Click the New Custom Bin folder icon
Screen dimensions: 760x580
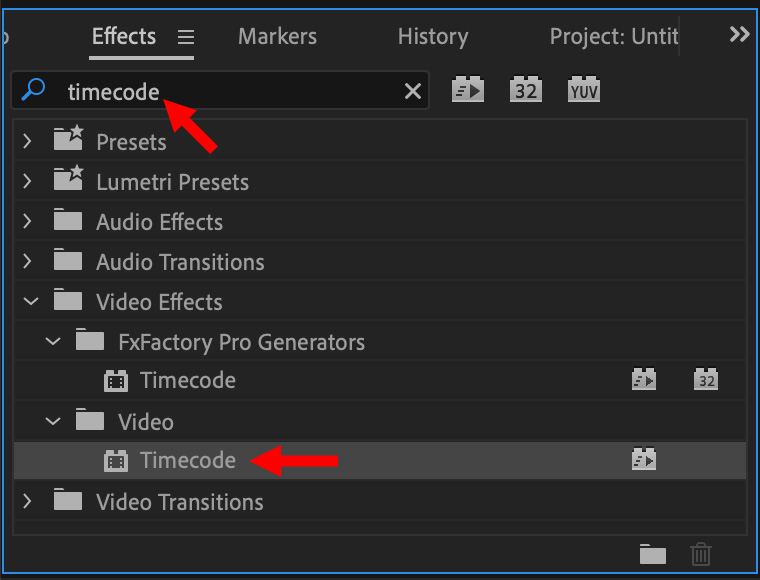click(653, 553)
